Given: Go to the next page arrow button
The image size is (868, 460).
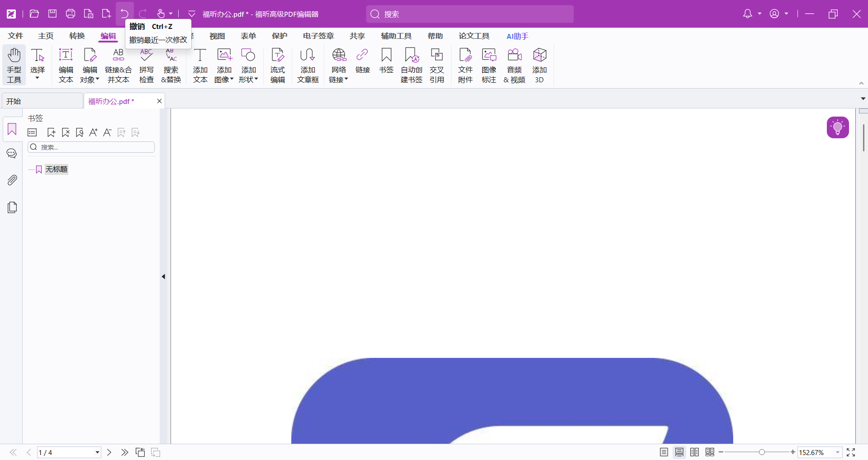Looking at the screenshot, I should tap(109, 452).
